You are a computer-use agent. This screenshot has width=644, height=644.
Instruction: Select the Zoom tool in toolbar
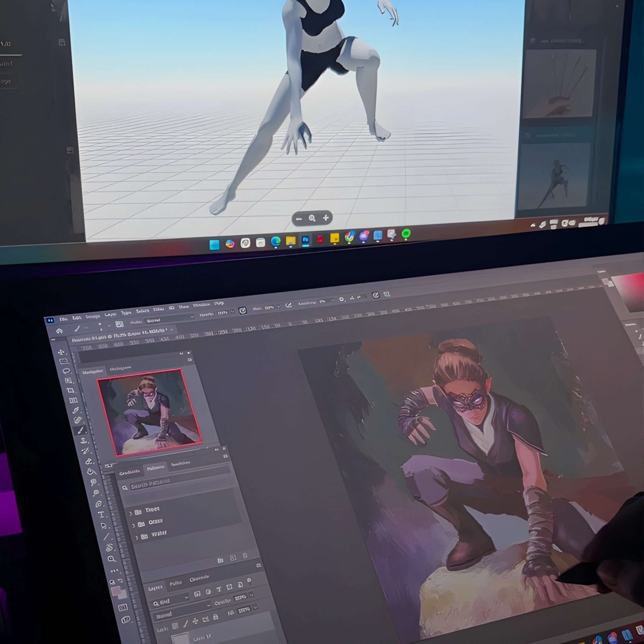pos(111,559)
